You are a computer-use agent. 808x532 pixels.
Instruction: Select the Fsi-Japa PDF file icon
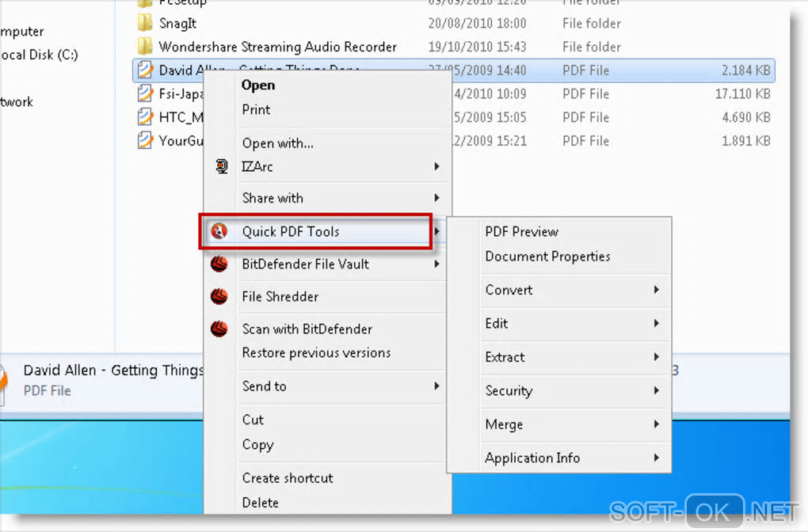(145, 94)
